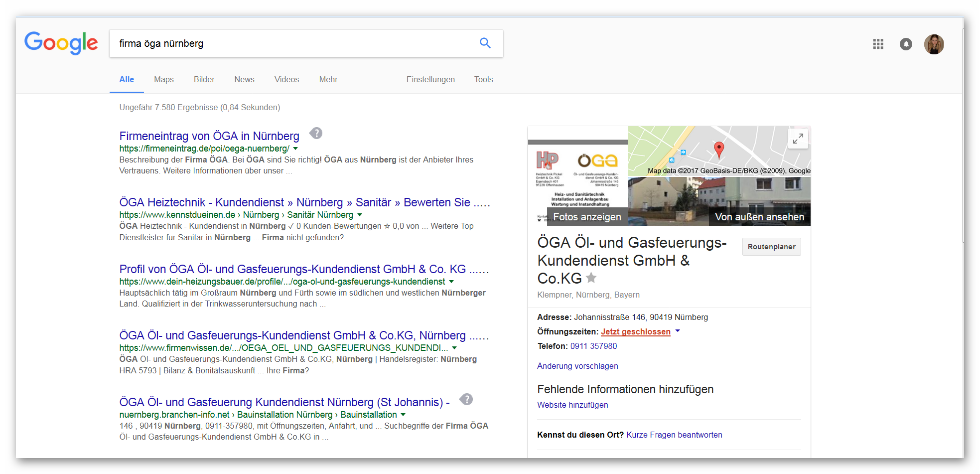Switch to the Bilder tab
The image size is (980, 474).
coord(204,80)
